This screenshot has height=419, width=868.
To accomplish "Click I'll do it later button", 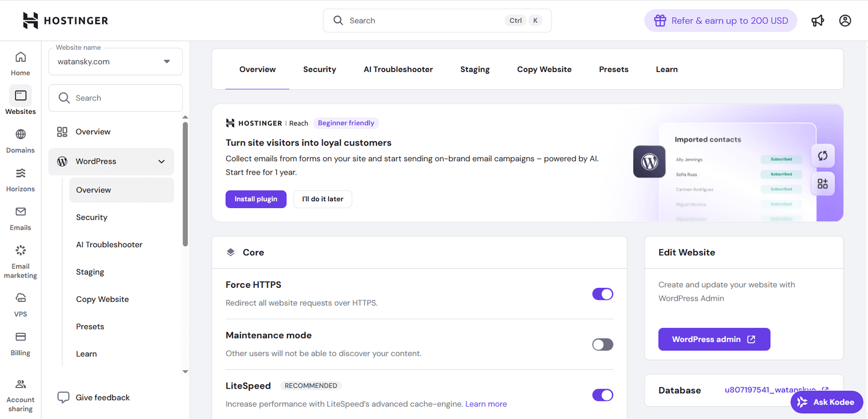I will [323, 199].
